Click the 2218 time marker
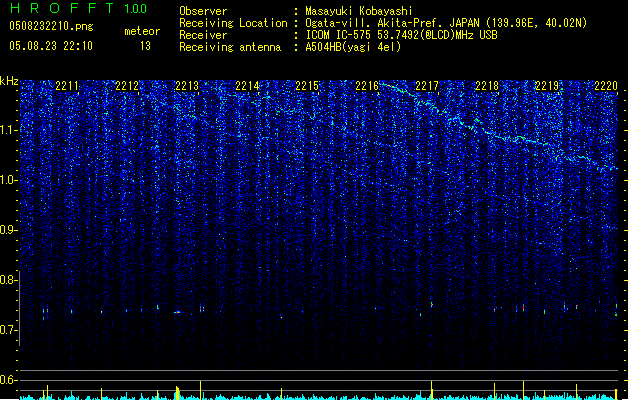The image size is (629, 400). [x=487, y=86]
